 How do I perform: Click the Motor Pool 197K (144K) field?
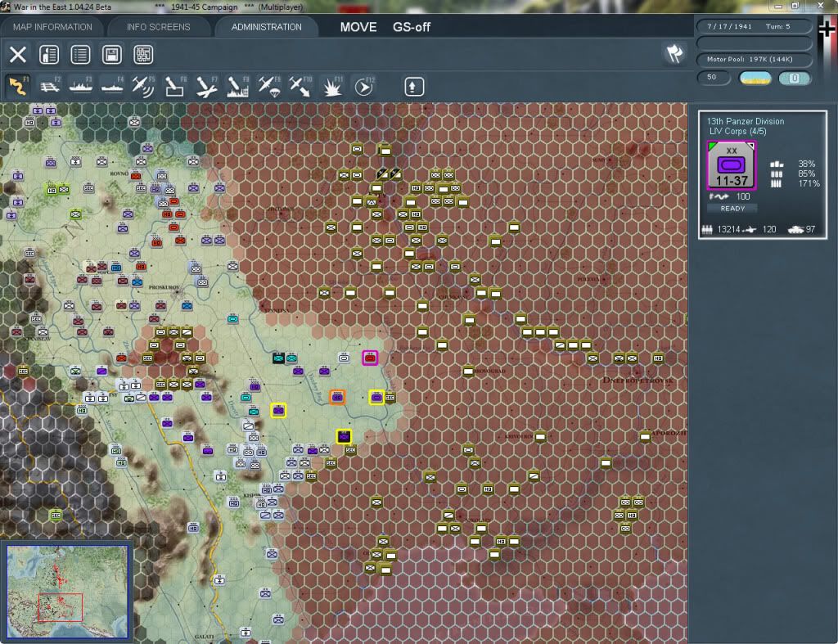pyautogui.click(x=754, y=59)
